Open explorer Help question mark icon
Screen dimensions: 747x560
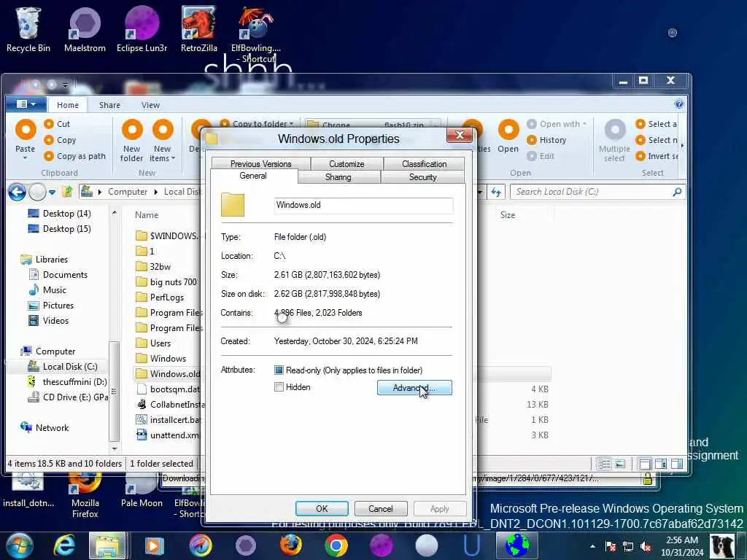679,104
